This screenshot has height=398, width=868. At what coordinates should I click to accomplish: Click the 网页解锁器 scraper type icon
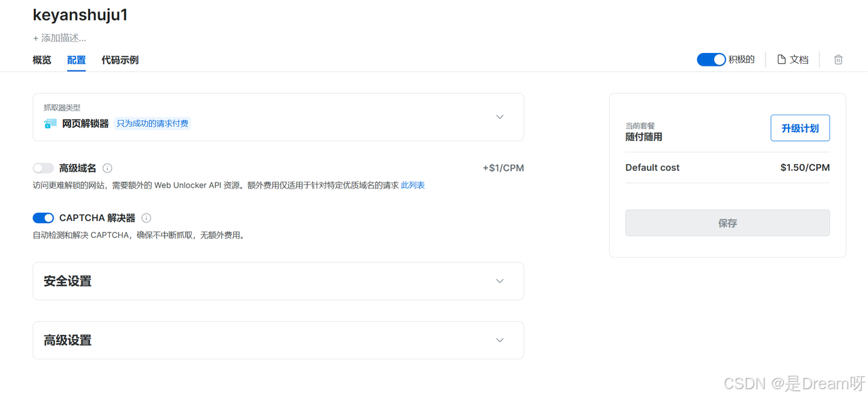[x=50, y=124]
